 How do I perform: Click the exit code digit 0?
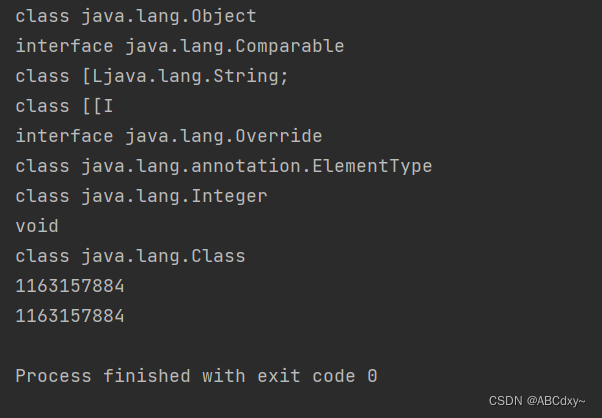pyautogui.click(x=372, y=376)
